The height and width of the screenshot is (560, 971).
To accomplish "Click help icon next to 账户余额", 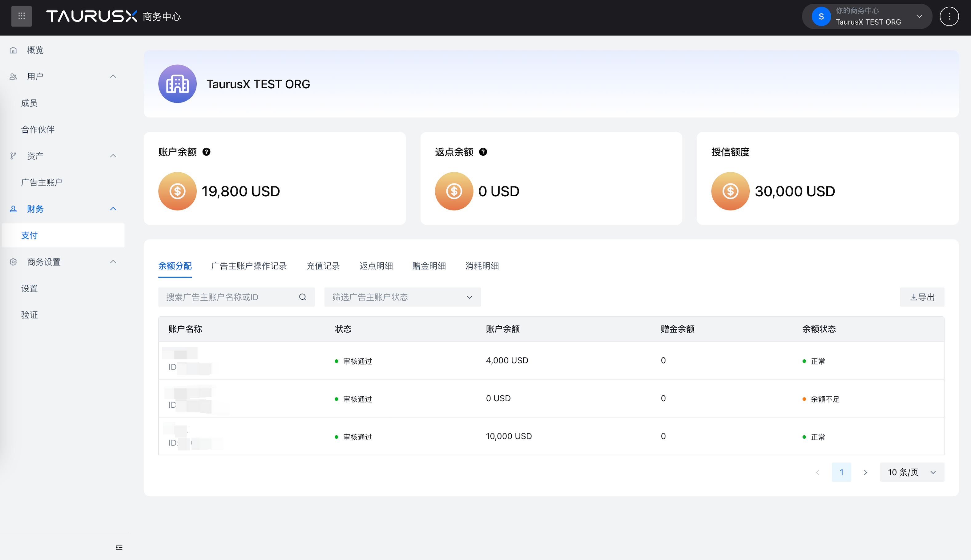I will 207,152.
